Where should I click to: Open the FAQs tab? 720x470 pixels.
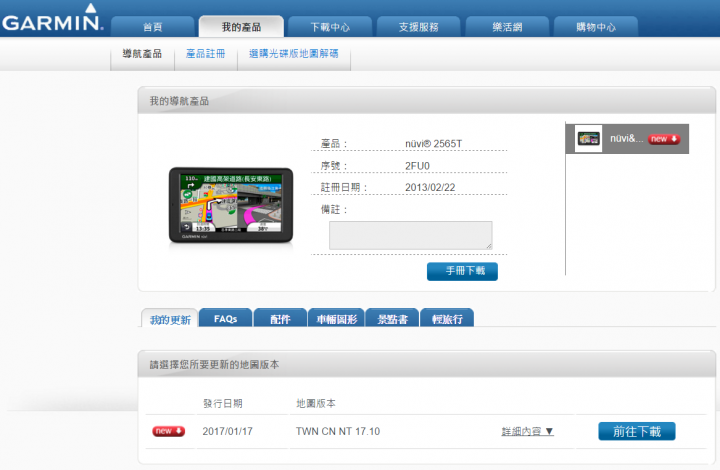(x=225, y=318)
